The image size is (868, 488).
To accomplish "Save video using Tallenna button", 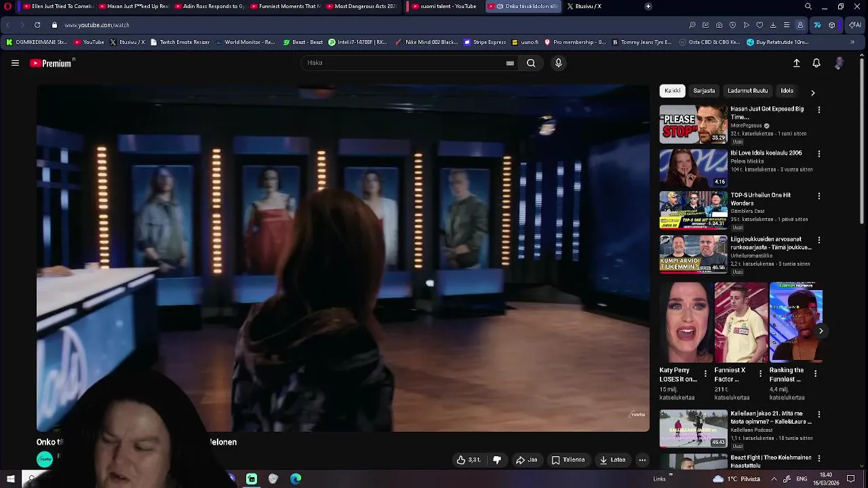I will click(x=568, y=460).
